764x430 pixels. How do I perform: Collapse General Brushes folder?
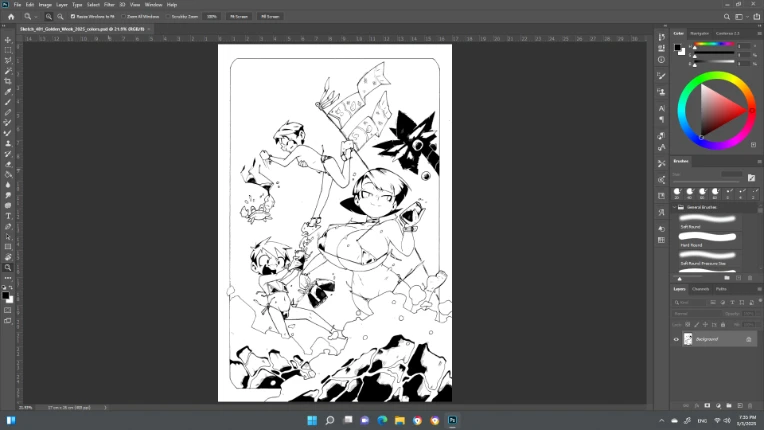pyautogui.click(x=675, y=207)
